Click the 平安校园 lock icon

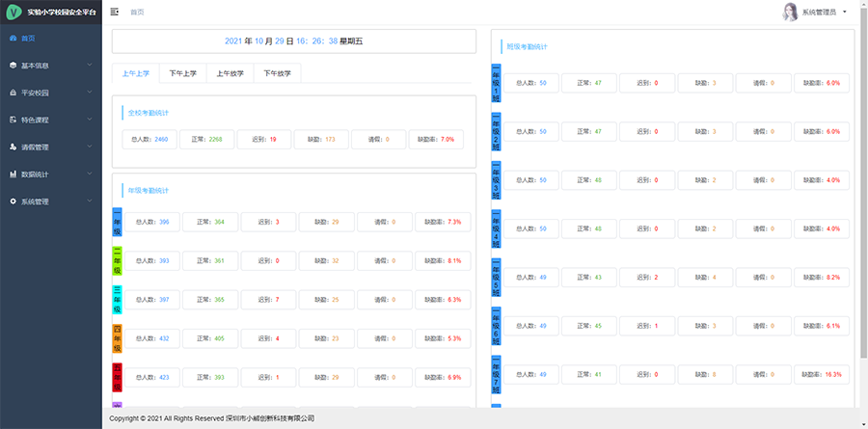pyautogui.click(x=12, y=94)
